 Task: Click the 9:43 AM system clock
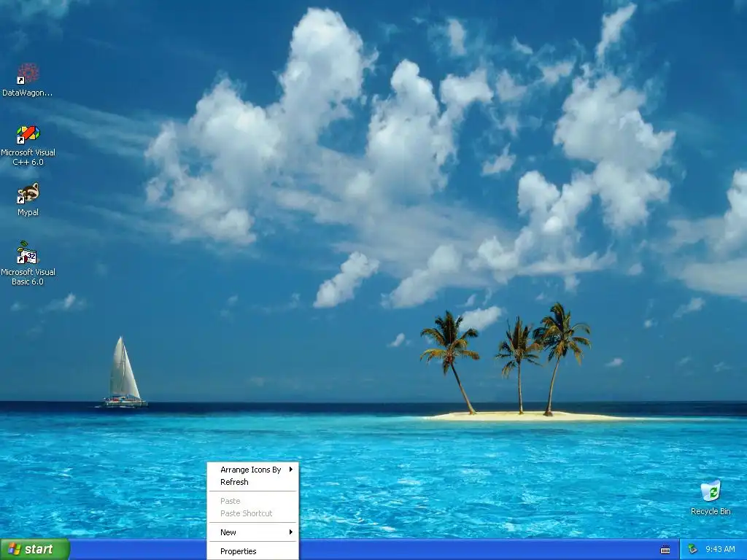tap(720, 550)
